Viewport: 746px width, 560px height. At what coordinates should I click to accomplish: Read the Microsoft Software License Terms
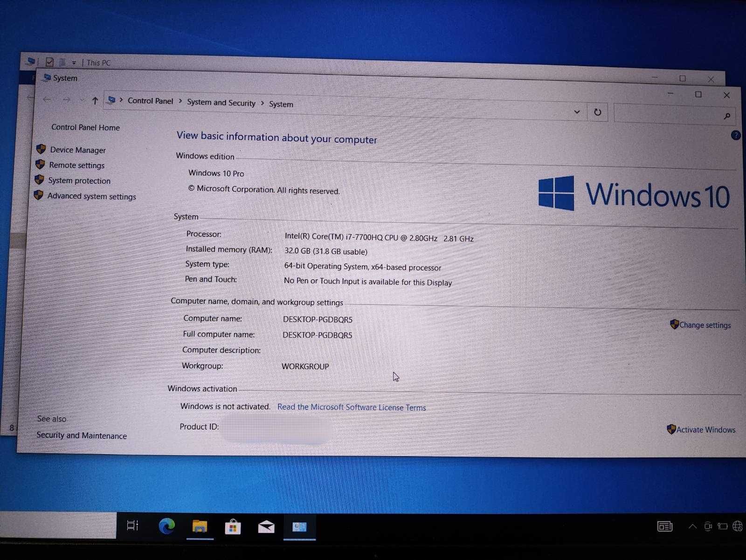coord(352,407)
